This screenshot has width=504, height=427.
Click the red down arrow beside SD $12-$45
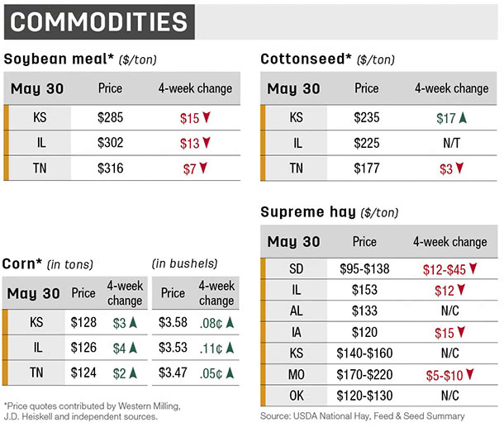pyautogui.click(x=473, y=268)
